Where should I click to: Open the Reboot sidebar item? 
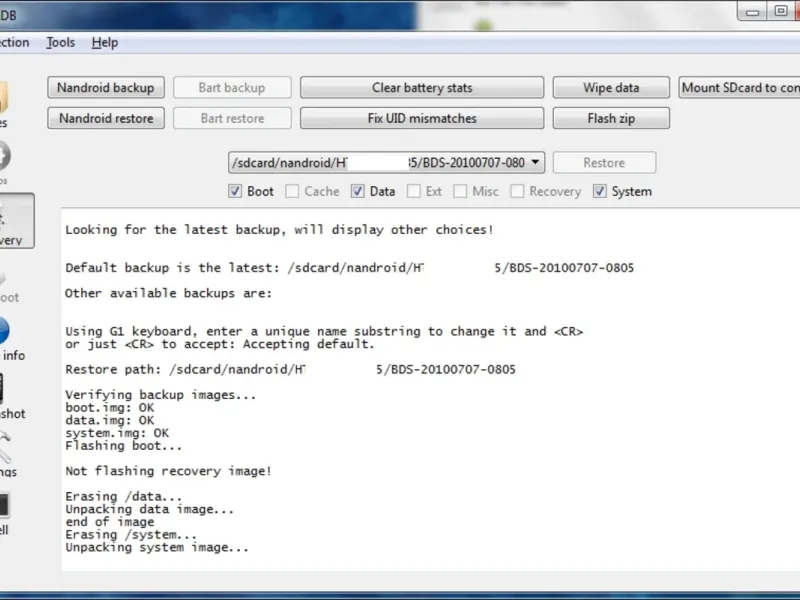tap(8, 288)
